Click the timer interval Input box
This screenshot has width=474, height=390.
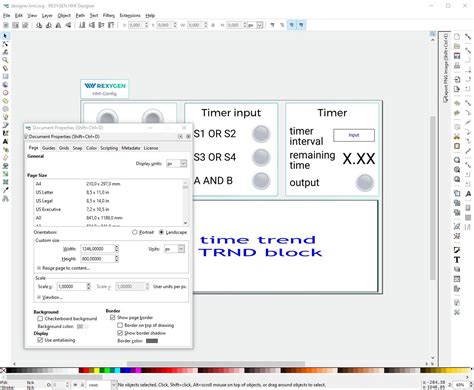[x=354, y=135]
